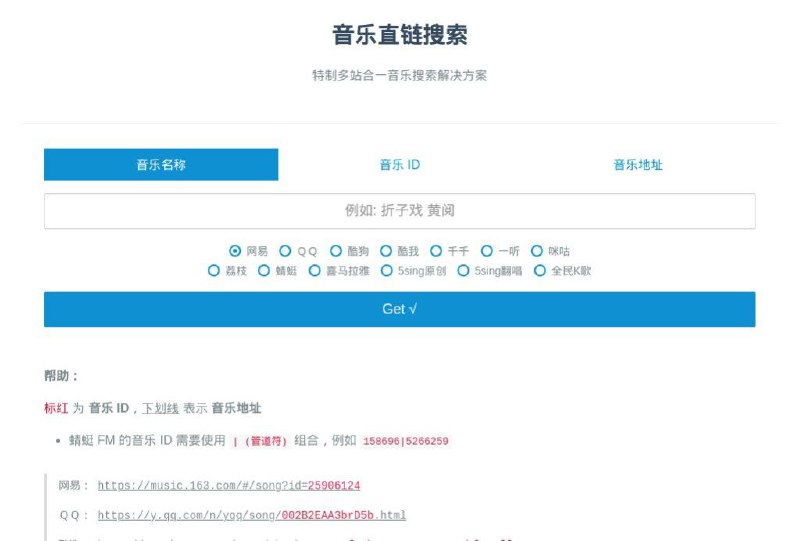The height and width of the screenshot is (541, 800).
Task: Choose the 5sing翻唱 radio button
Action: (x=464, y=270)
